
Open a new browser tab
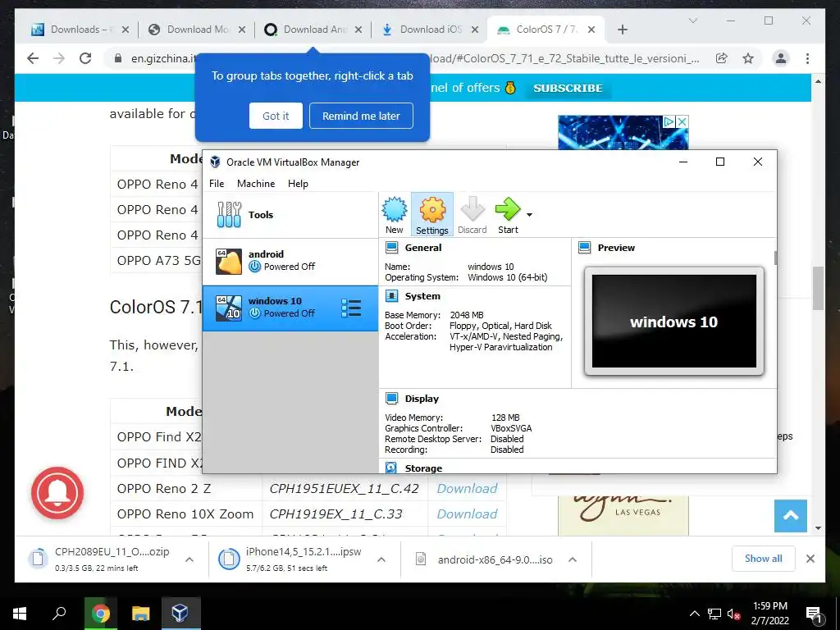pos(622,30)
